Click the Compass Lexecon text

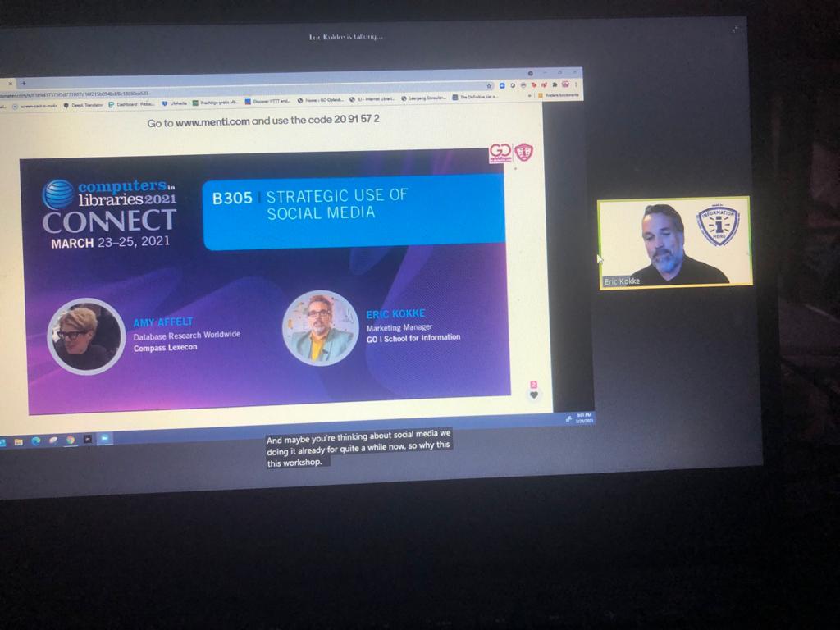click(x=165, y=348)
